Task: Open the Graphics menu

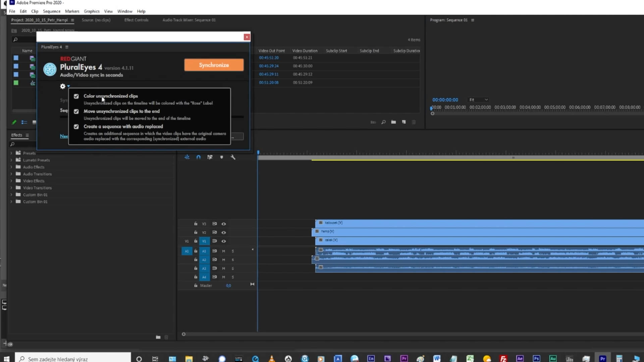Action: [x=92, y=11]
